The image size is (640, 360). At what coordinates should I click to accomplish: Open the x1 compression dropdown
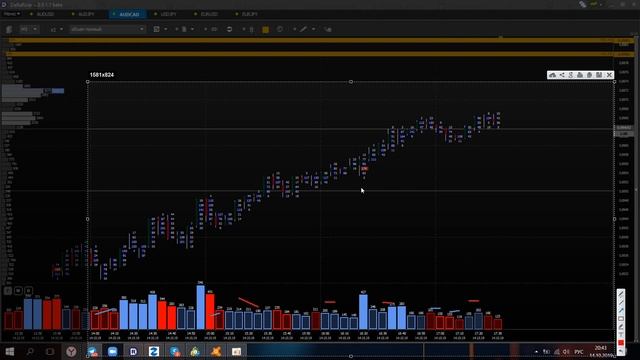[57, 29]
